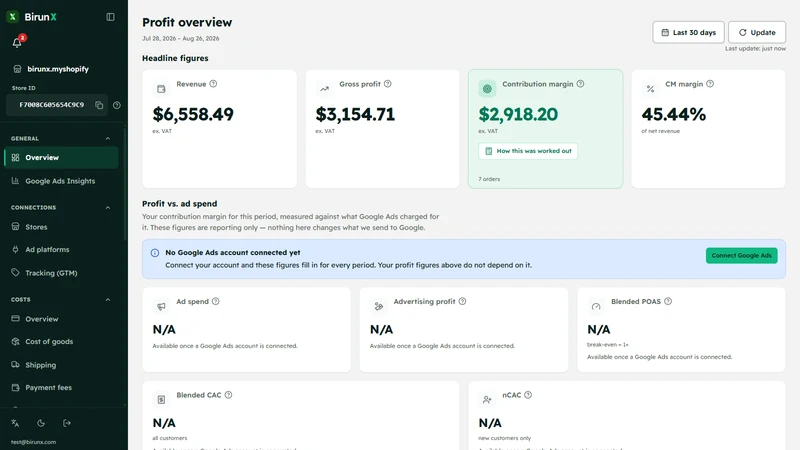Click the Blended POAS gauge icon

tap(596, 306)
